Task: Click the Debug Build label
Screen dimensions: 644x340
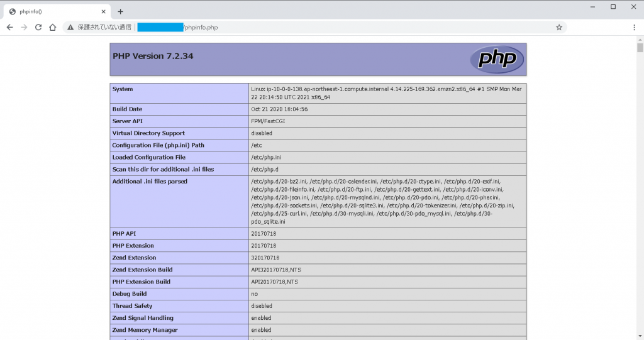Action: tap(130, 294)
